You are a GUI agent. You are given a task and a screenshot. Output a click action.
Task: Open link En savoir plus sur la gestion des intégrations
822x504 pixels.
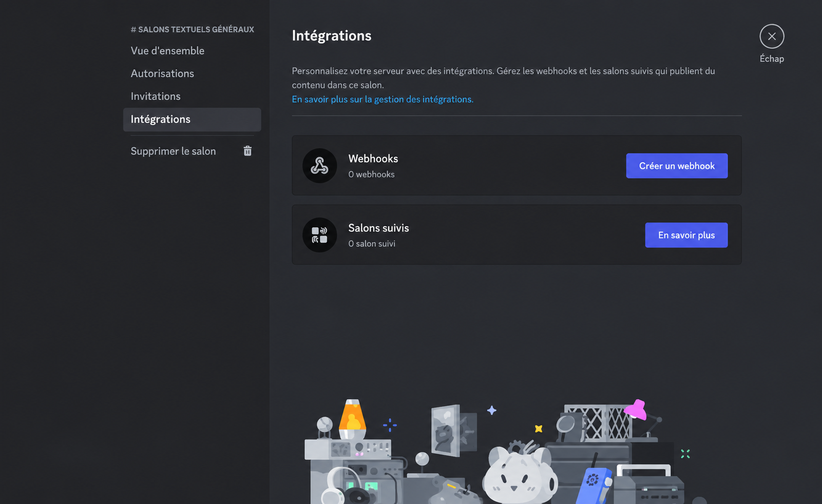point(383,100)
